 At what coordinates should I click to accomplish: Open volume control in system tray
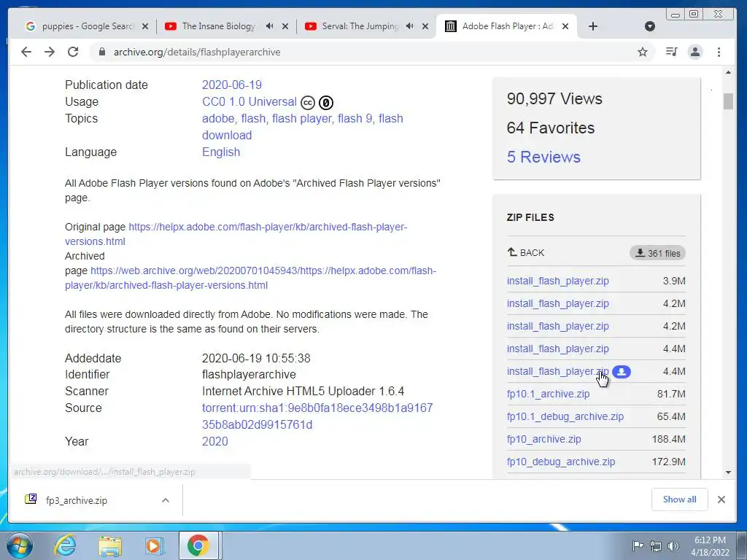[x=673, y=546]
